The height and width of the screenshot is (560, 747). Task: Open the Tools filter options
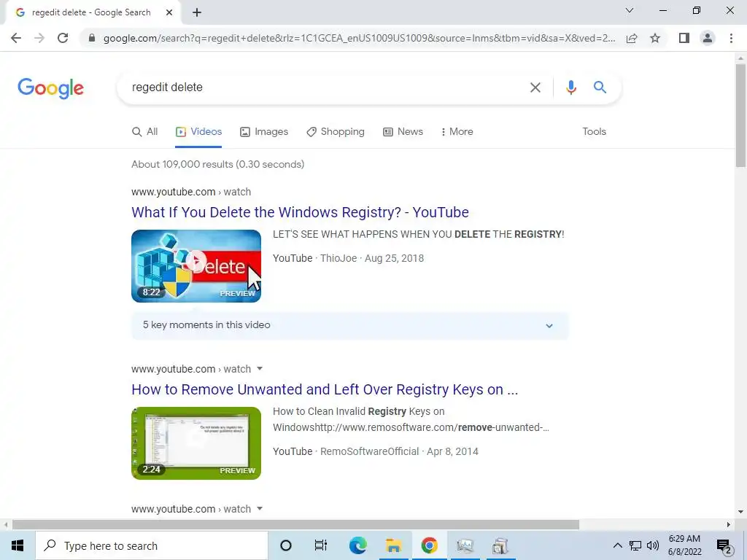click(x=594, y=132)
